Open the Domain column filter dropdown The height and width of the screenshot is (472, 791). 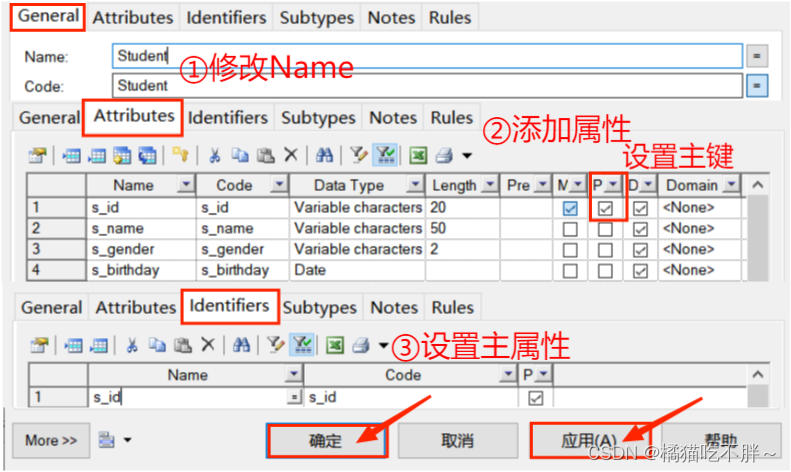732,185
